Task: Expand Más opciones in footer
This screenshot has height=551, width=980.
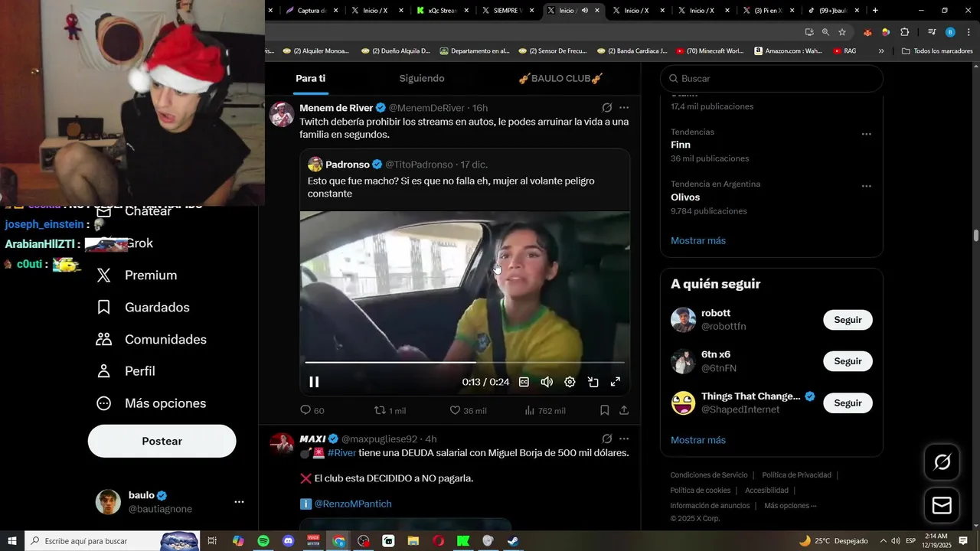Action: pyautogui.click(x=790, y=506)
